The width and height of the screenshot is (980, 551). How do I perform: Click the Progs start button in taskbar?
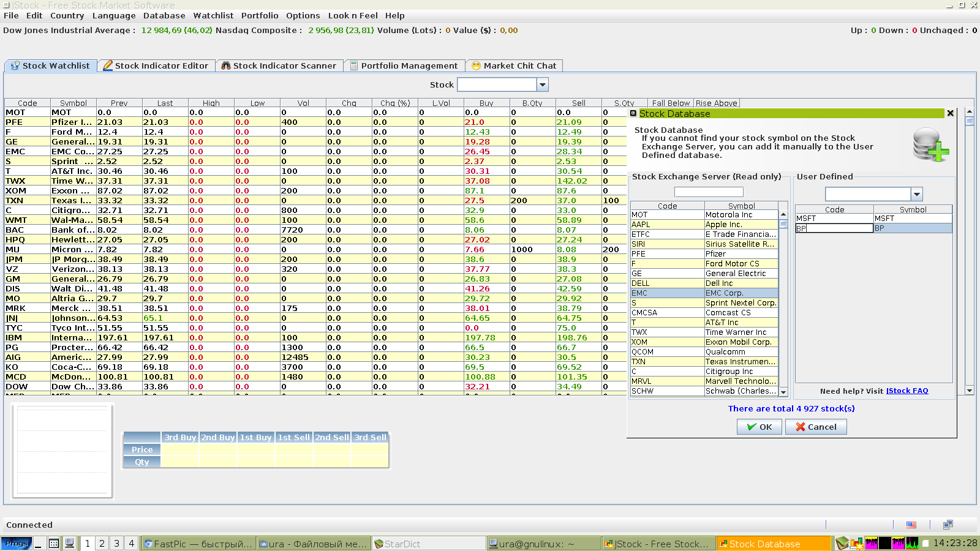coord(17,544)
